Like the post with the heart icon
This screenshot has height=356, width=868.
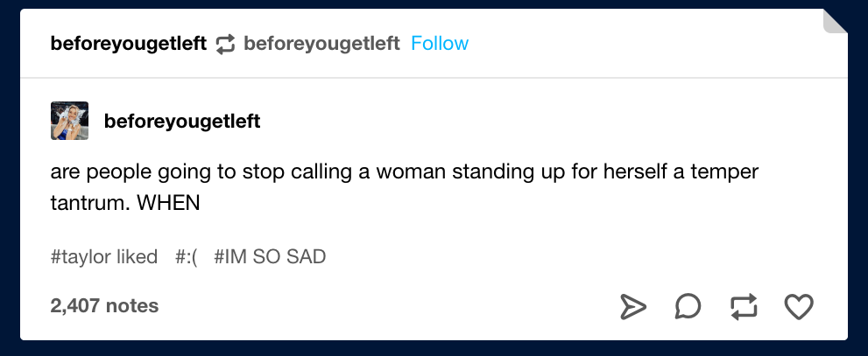click(800, 306)
